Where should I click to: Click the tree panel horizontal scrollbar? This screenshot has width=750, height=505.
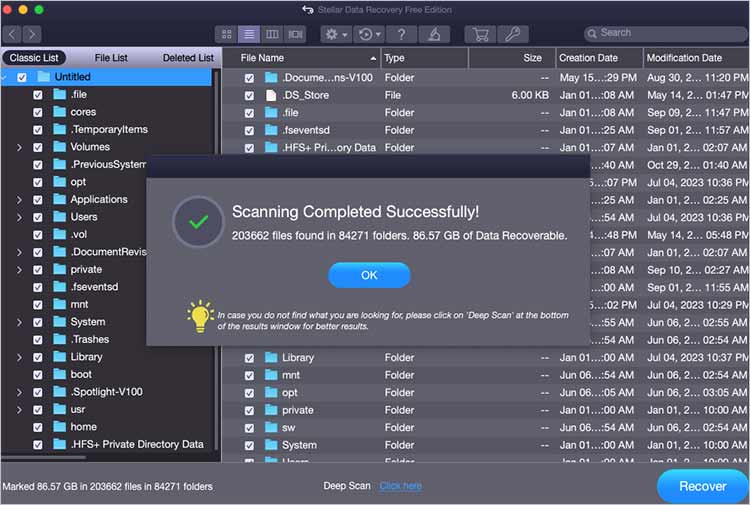[x=44, y=457]
